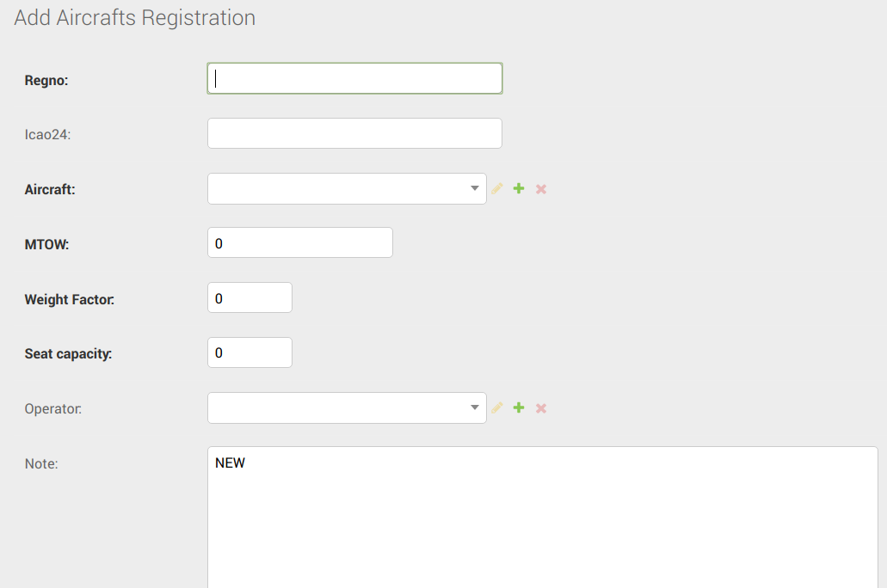Add a new aircraft with the green plus
The image size is (887, 588).
519,188
